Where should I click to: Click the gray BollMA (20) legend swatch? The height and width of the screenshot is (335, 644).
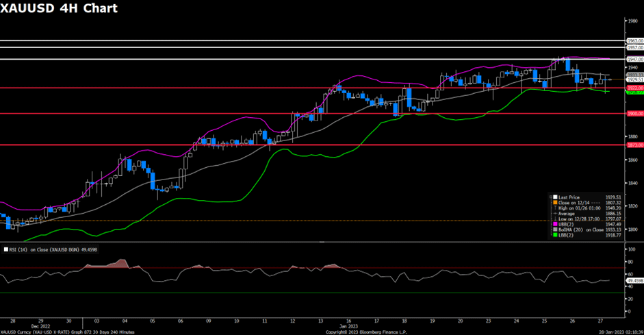pos(554,229)
